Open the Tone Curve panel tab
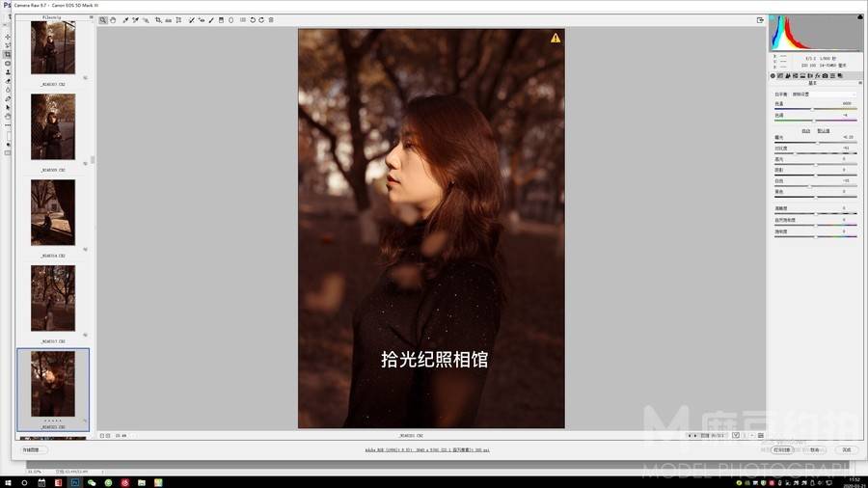 click(780, 76)
